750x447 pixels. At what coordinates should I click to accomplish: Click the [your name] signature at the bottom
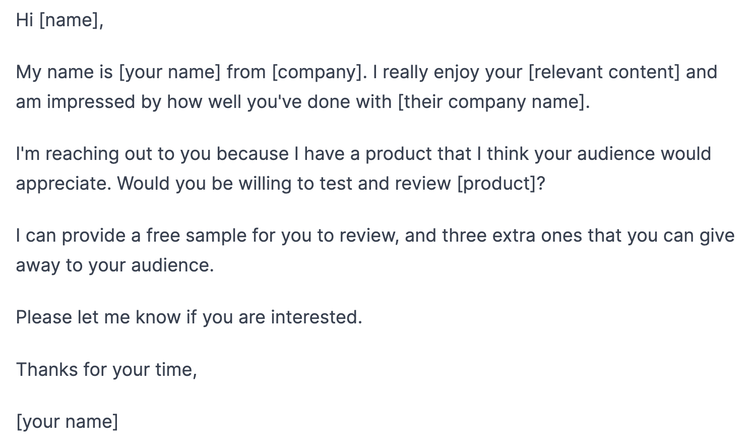click(x=67, y=422)
